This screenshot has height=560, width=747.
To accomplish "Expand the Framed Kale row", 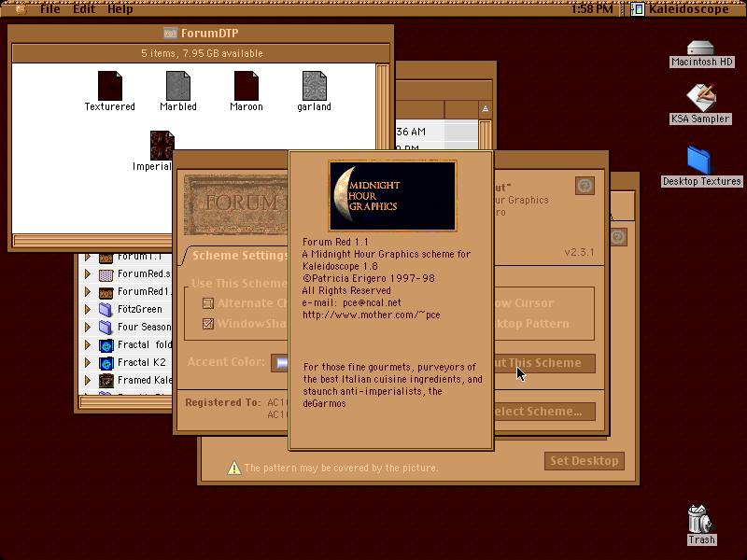I will (88, 380).
